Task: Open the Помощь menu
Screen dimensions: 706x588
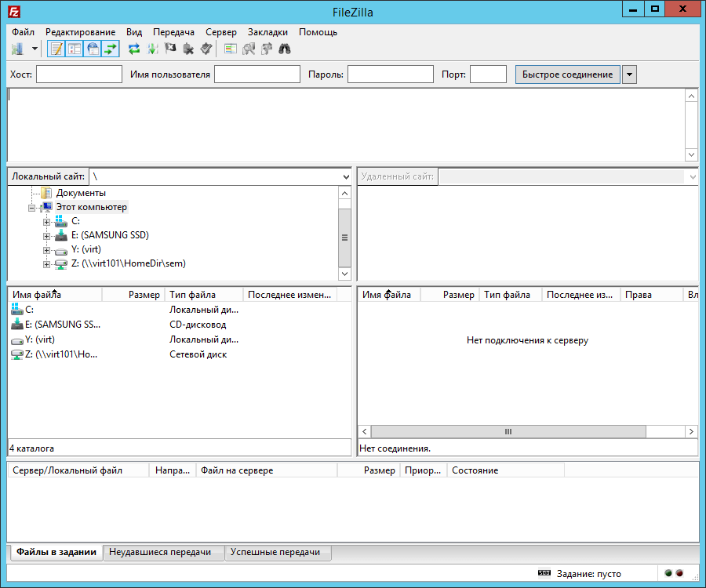Action: tap(318, 32)
